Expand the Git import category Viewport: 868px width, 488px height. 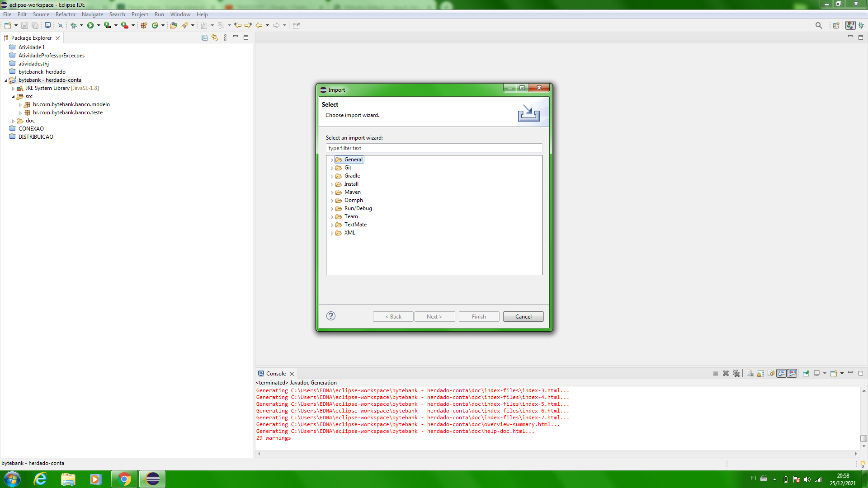tap(332, 168)
